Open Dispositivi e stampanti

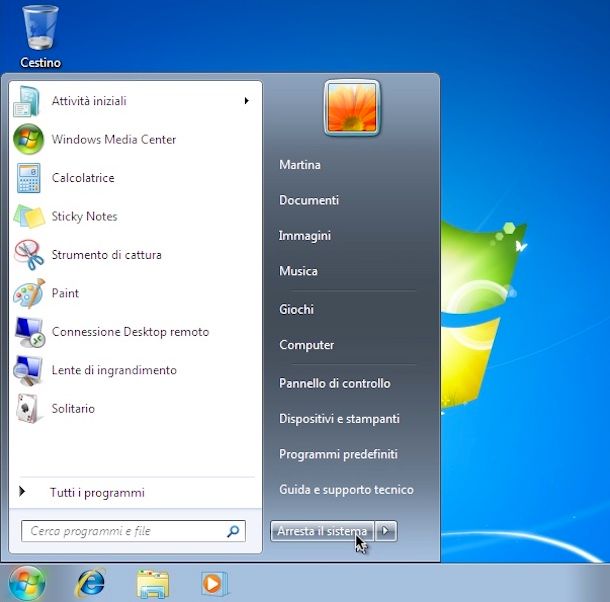[x=339, y=419]
